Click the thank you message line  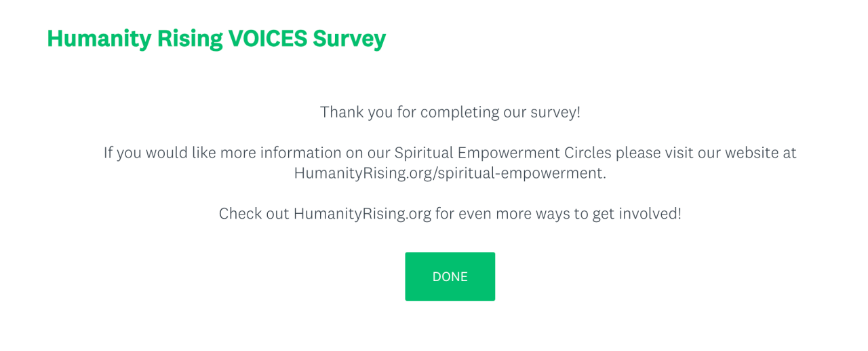[x=450, y=112]
